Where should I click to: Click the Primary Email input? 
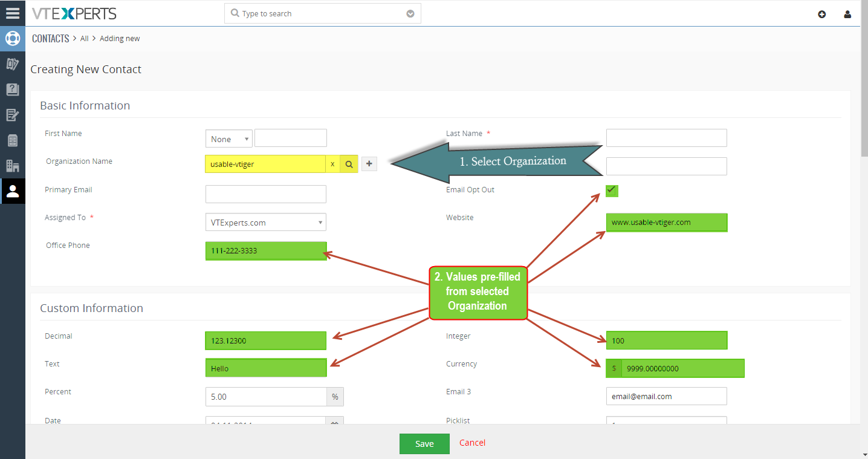point(266,194)
